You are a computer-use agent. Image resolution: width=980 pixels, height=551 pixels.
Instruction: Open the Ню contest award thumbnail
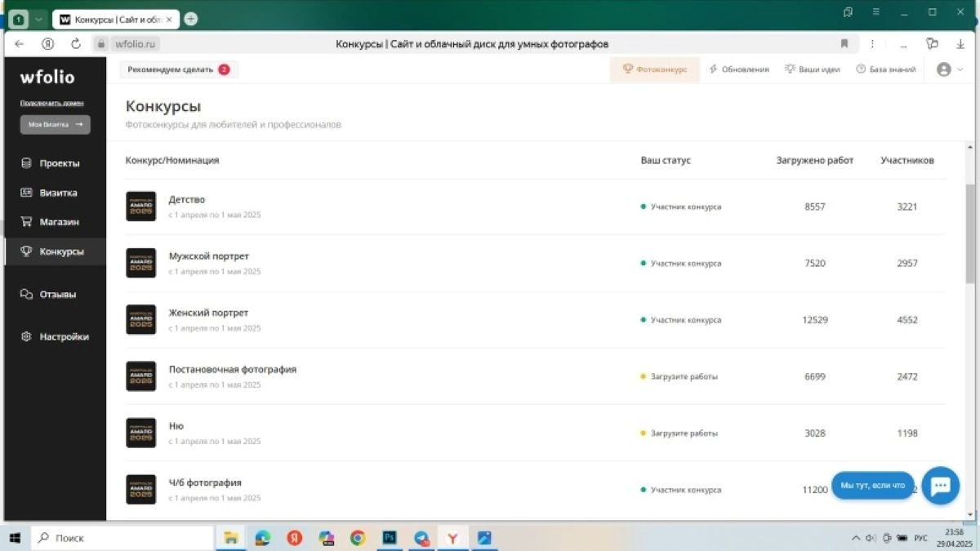click(141, 433)
